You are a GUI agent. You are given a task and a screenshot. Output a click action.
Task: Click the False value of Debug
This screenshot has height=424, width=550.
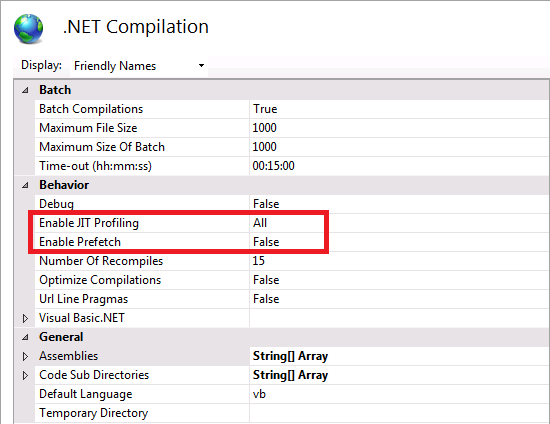(x=266, y=204)
